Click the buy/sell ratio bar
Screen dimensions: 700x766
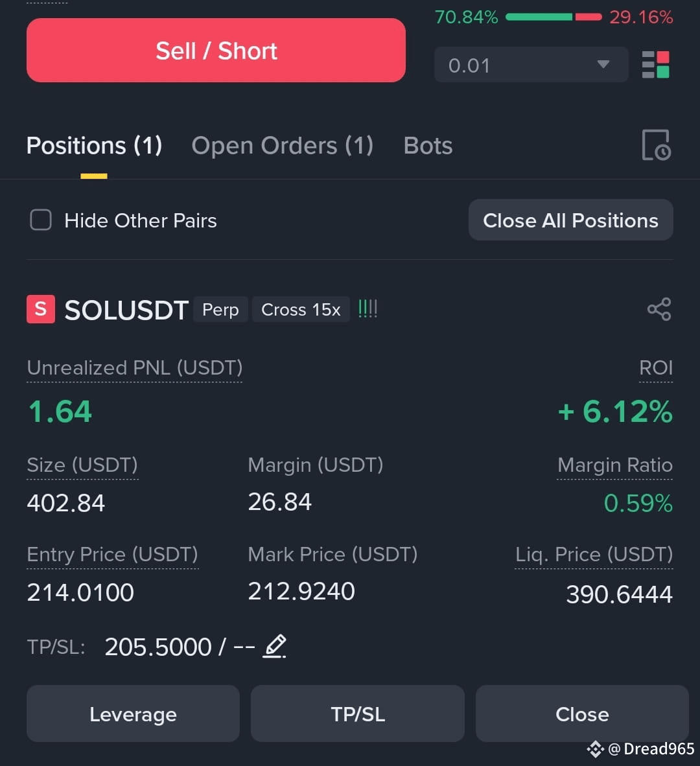coord(554,17)
